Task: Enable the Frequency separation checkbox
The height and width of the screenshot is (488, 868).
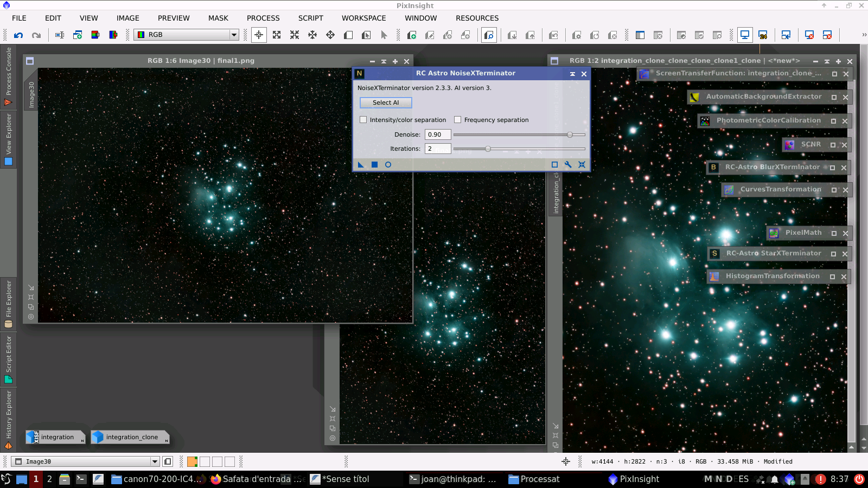Action: (x=457, y=119)
